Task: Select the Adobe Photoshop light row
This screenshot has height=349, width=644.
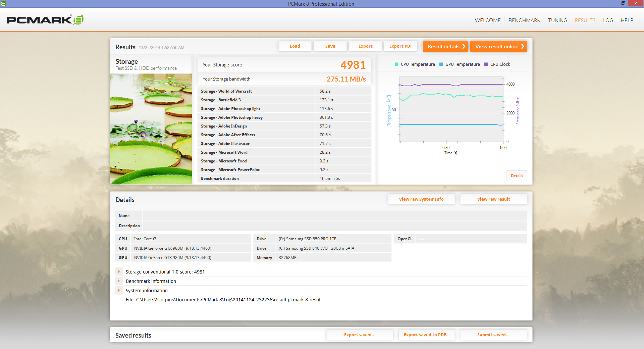Action: pyautogui.click(x=284, y=109)
